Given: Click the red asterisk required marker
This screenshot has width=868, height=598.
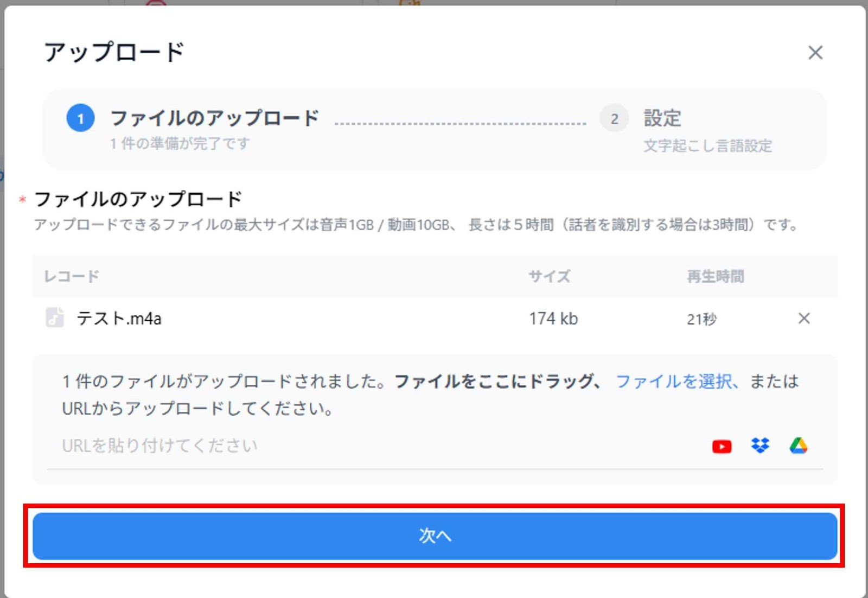Looking at the screenshot, I should point(21,199).
